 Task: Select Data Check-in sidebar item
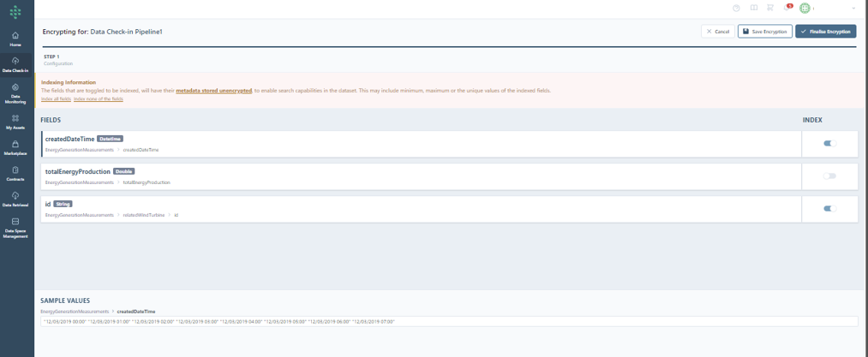[16, 64]
